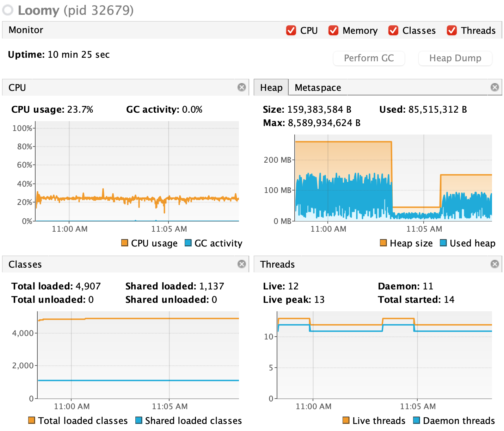This screenshot has width=504, height=431.
Task: Close the Heap memory panel
Action: (x=494, y=87)
